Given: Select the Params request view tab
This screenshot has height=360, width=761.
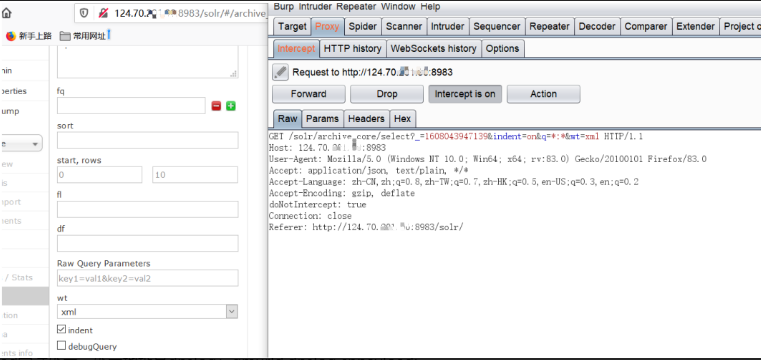Looking at the screenshot, I should 322,118.
